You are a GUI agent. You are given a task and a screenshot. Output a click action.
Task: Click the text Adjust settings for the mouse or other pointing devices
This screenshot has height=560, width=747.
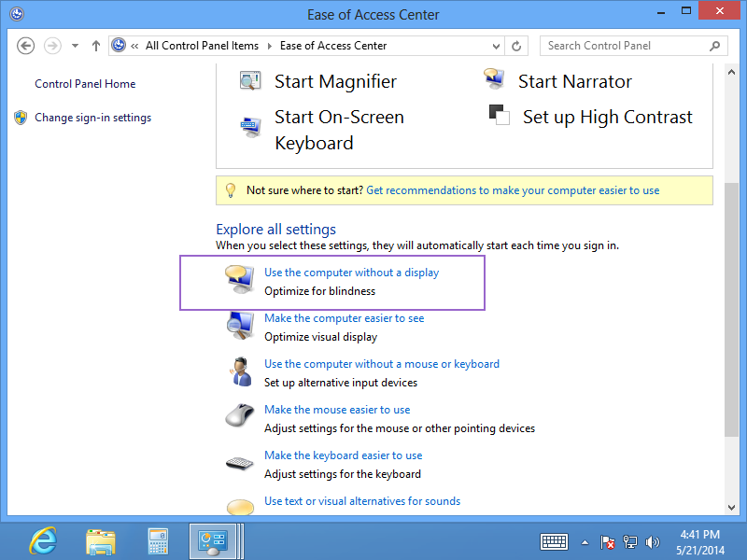[x=400, y=428]
